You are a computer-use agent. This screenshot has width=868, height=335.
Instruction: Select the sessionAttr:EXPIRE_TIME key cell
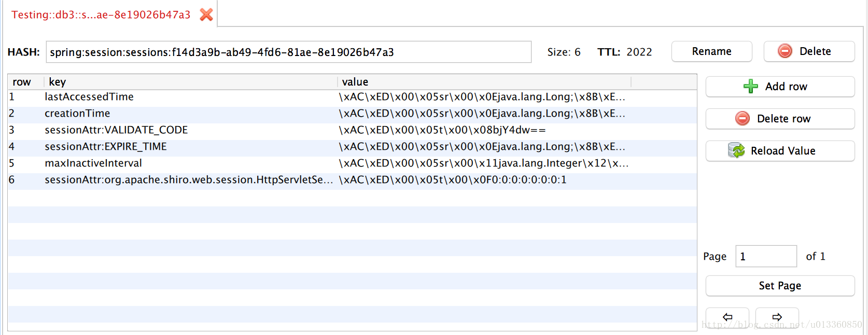pyautogui.click(x=190, y=146)
